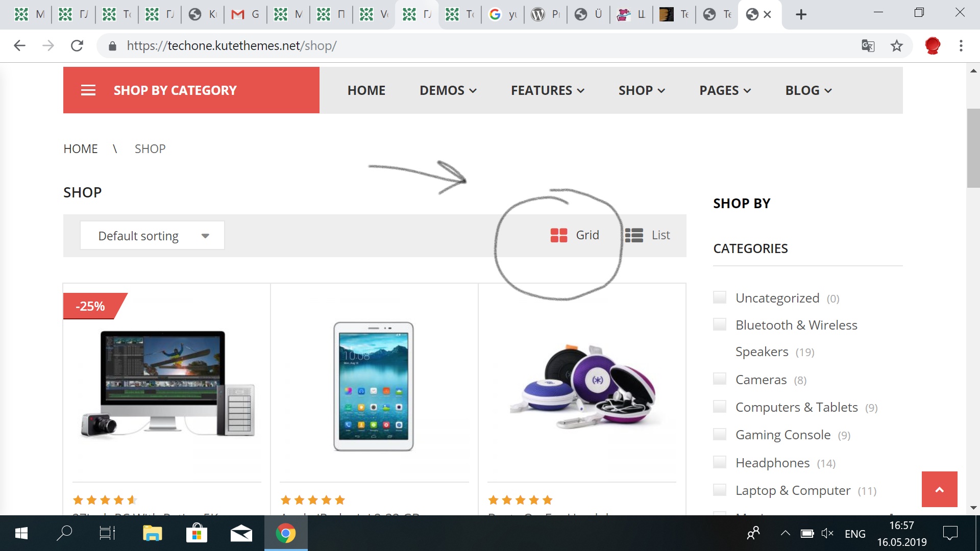Click the scrollbar up arrow
The height and width of the screenshot is (551, 980).
click(x=973, y=71)
